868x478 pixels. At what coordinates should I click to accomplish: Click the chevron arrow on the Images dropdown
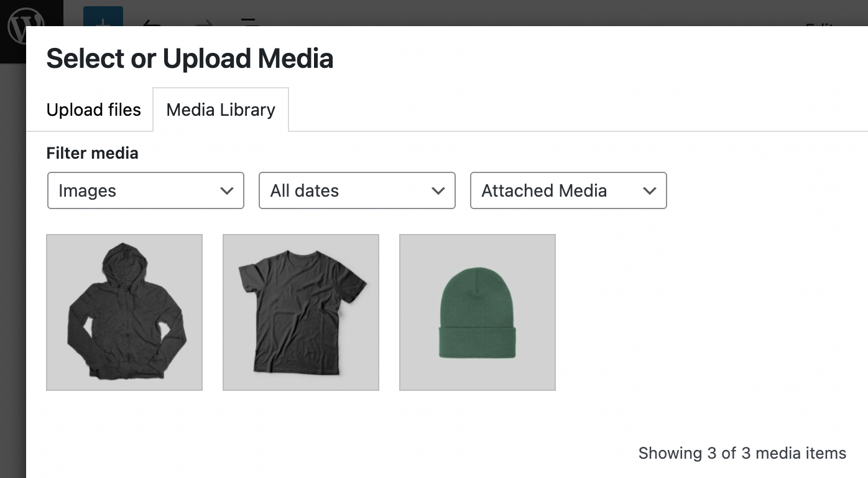click(x=227, y=191)
